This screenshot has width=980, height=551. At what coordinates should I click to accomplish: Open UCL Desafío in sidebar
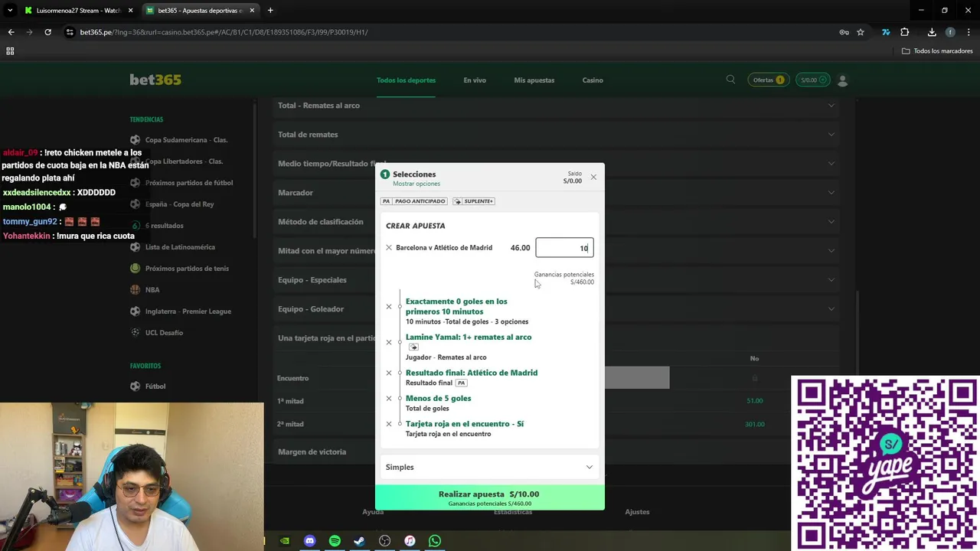[164, 333]
